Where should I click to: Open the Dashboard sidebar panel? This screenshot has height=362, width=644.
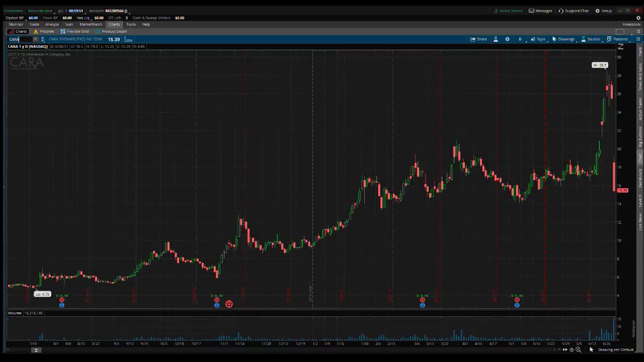click(x=640, y=178)
